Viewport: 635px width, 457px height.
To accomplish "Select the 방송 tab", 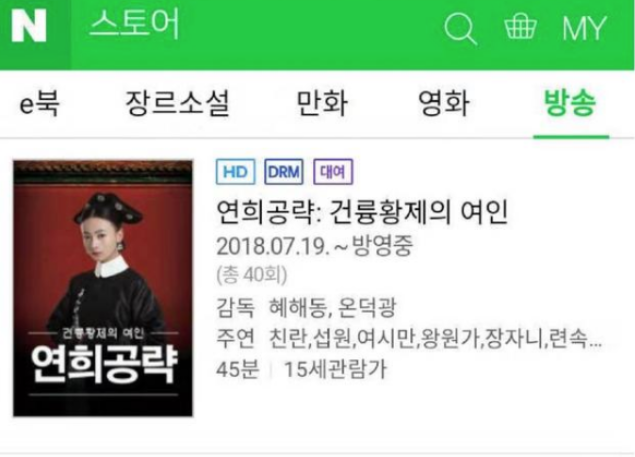I will click(570, 103).
